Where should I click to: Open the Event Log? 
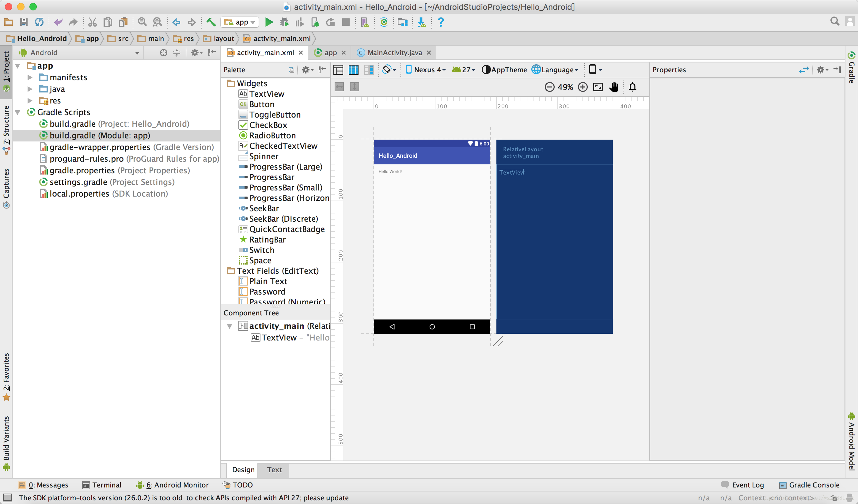coord(743,485)
